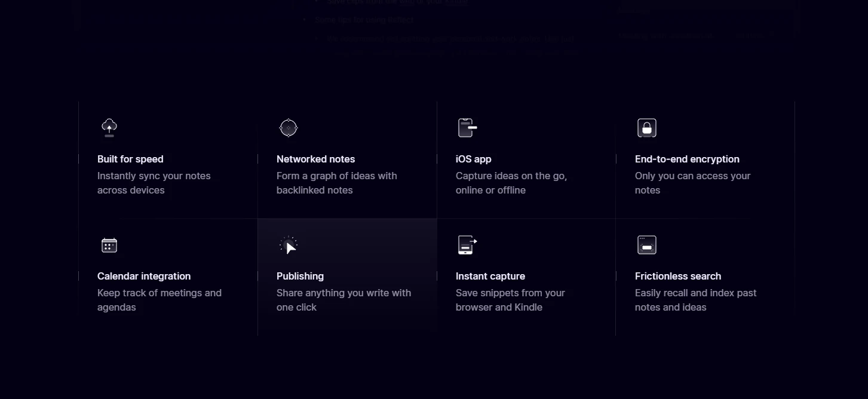
Task: Click the Networked notes graph target icon
Action: pos(289,128)
